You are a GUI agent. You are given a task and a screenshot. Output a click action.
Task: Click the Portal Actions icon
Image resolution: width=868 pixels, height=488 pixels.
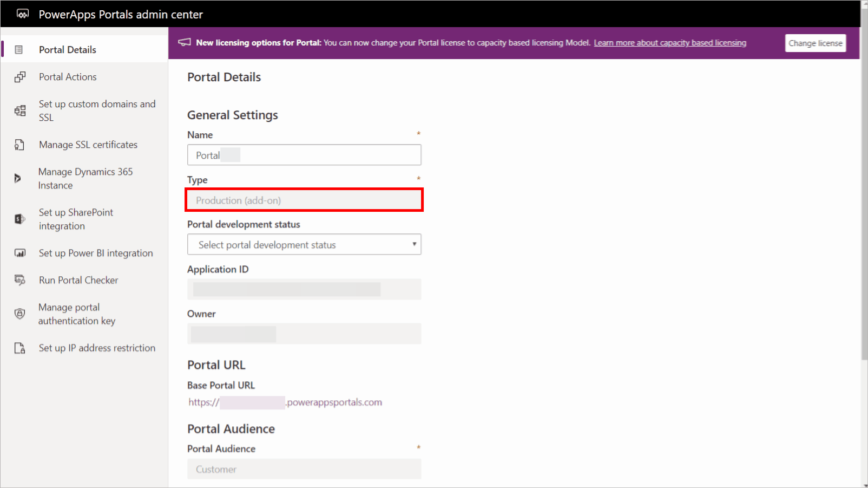tap(20, 77)
